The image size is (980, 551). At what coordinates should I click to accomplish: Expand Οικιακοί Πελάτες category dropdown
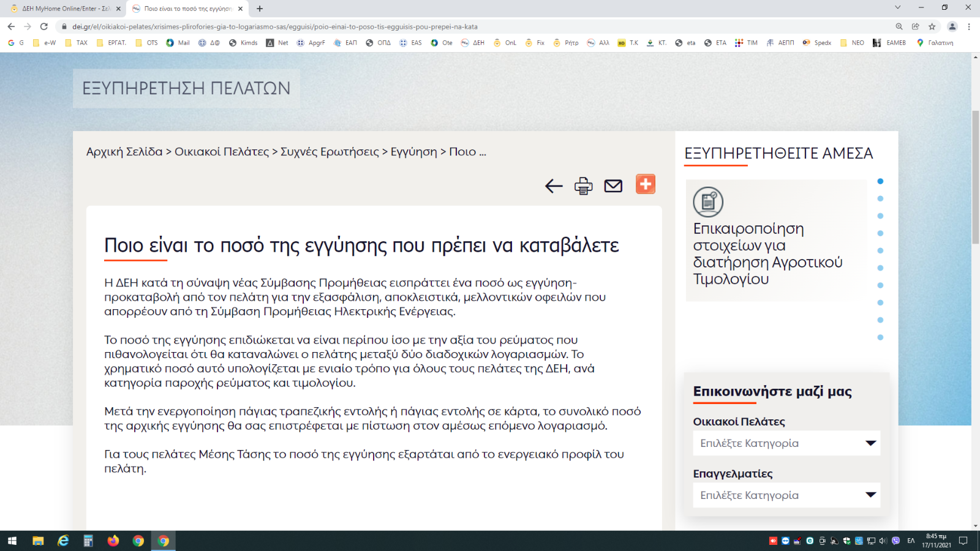(786, 443)
